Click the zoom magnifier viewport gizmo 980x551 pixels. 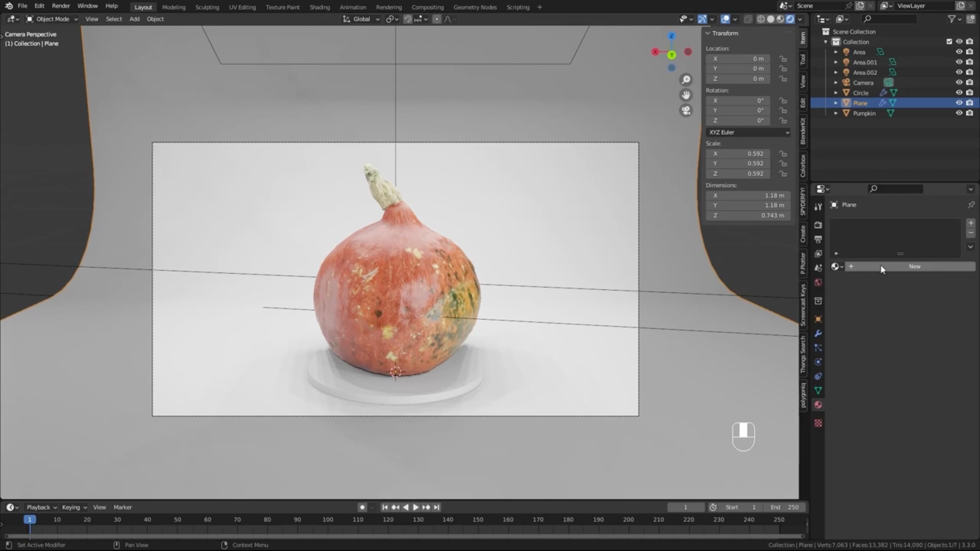(x=686, y=79)
